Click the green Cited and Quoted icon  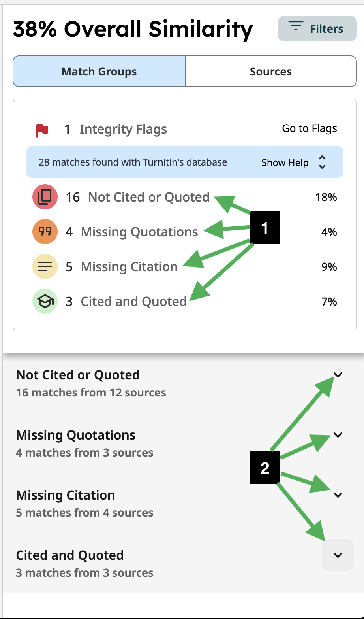45,302
